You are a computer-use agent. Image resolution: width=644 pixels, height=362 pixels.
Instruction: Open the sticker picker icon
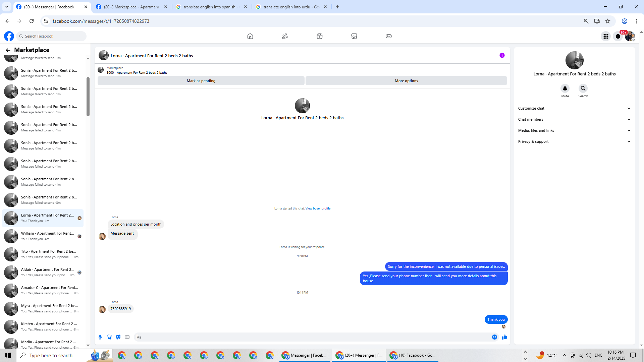point(118,337)
